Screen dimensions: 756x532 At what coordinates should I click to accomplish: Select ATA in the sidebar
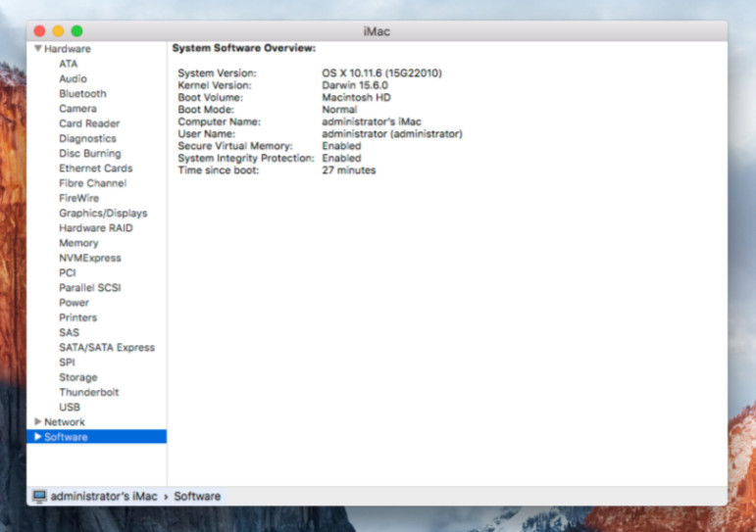tap(69, 64)
